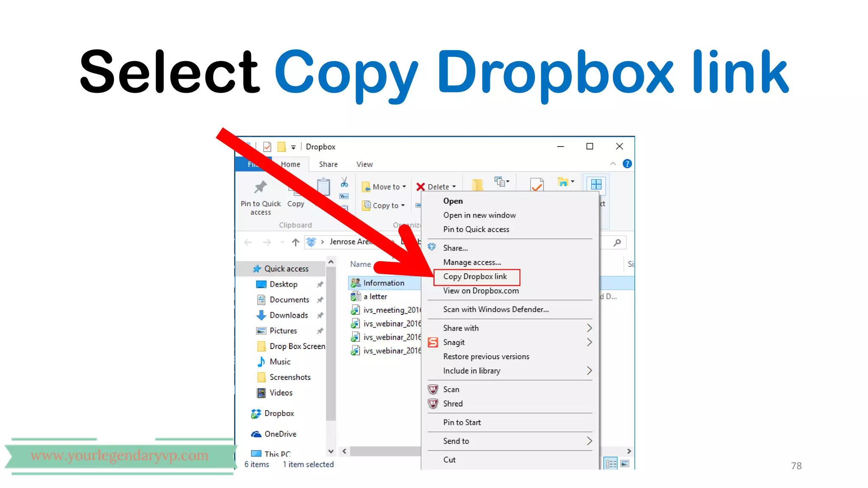
Task: Click the Downloads blue arrow icon
Action: tap(261, 315)
